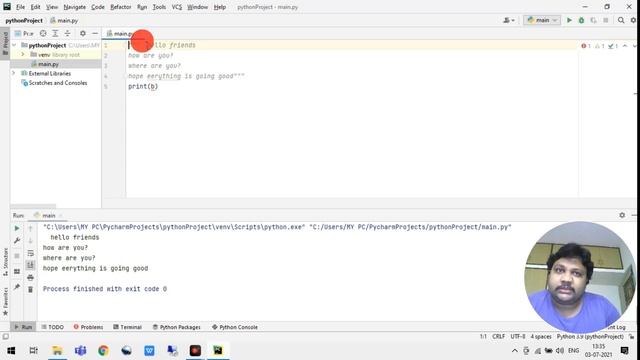Click the Windows Start button
Image resolution: width=640 pixels, height=360 pixels.
click(11, 351)
